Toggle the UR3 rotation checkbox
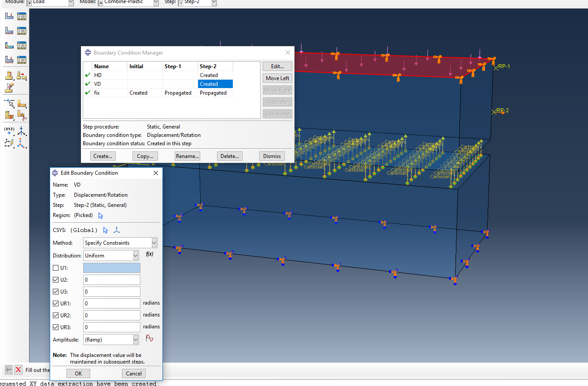 [55, 327]
